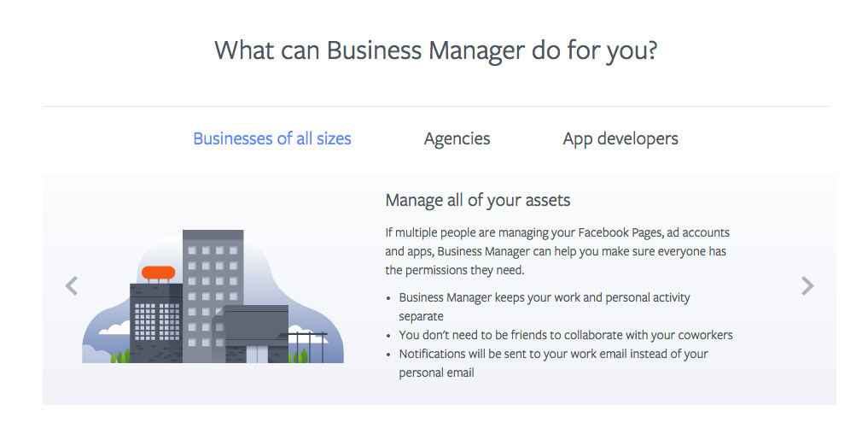Click the tall gray skyscraper illustration
The image size is (868, 446).
point(213,296)
